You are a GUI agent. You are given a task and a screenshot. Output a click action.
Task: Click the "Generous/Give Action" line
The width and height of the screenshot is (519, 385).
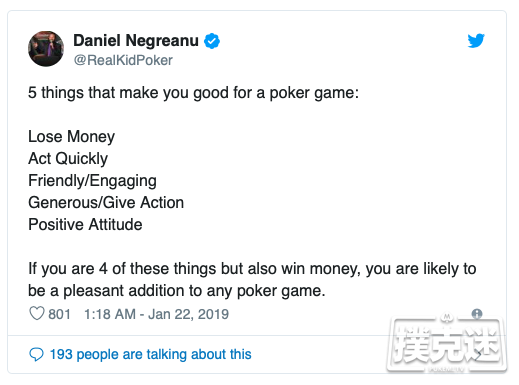[106, 203]
